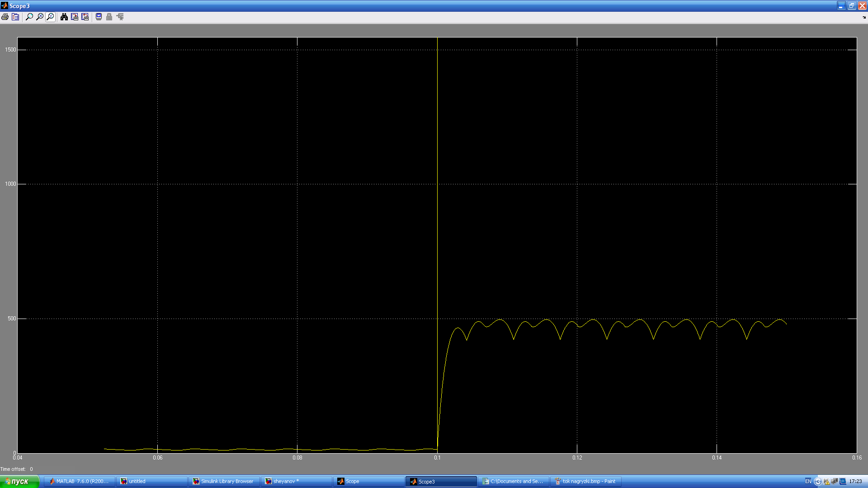Switch to sheyanov model in taskbar
The image size is (868, 488).
296,481
